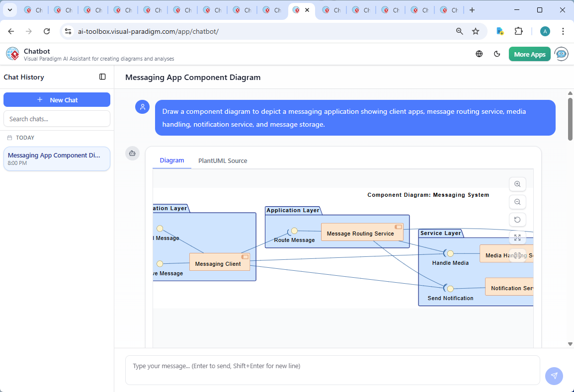Collapse the Chat History sidebar panel
574x392 pixels.
tap(102, 77)
